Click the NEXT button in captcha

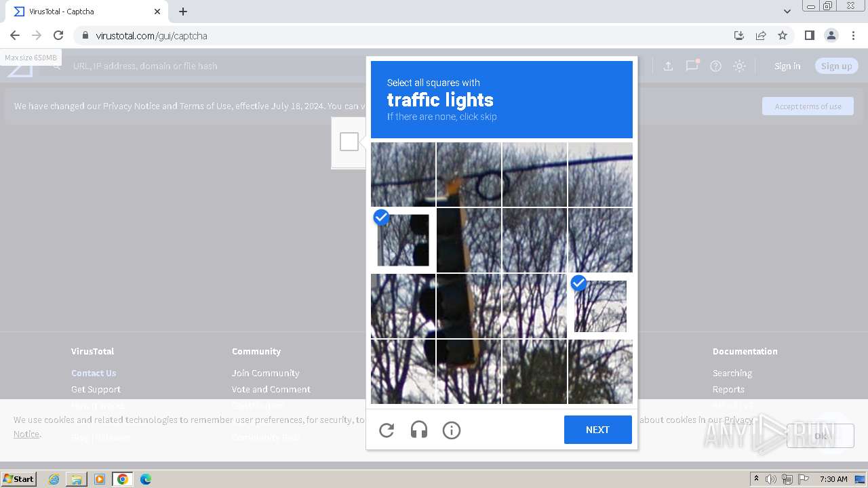pyautogui.click(x=597, y=430)
